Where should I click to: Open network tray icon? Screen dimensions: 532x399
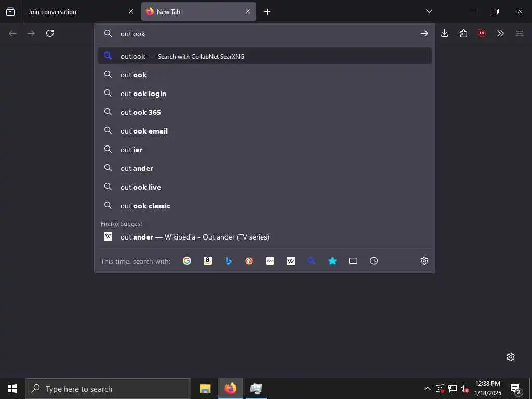pyautogui.click(x=453, y=389)
